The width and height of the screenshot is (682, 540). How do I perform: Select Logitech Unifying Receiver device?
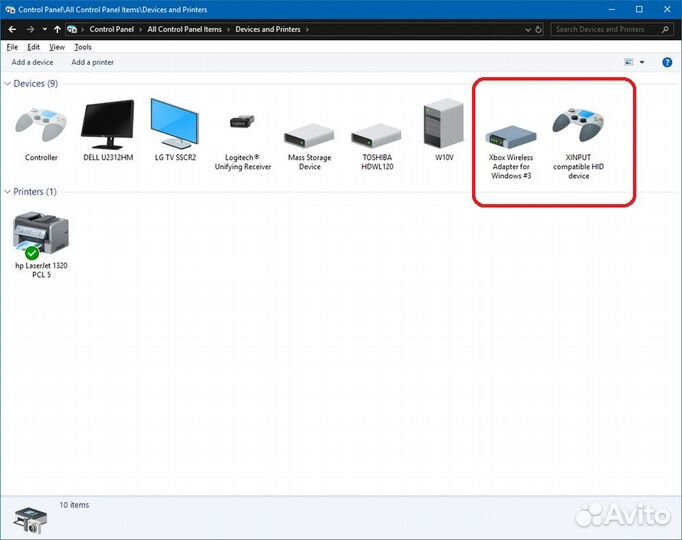click(x=242, y=122)
